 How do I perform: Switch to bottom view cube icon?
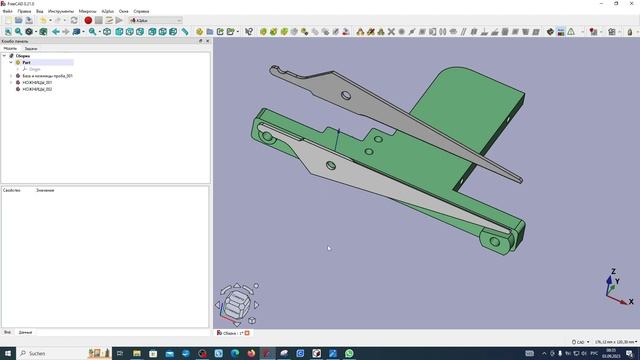tap(163, 32)
